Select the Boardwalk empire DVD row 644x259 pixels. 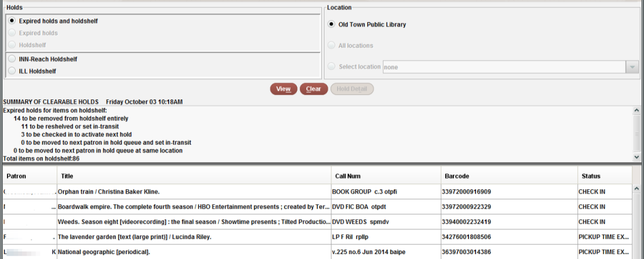192,206
